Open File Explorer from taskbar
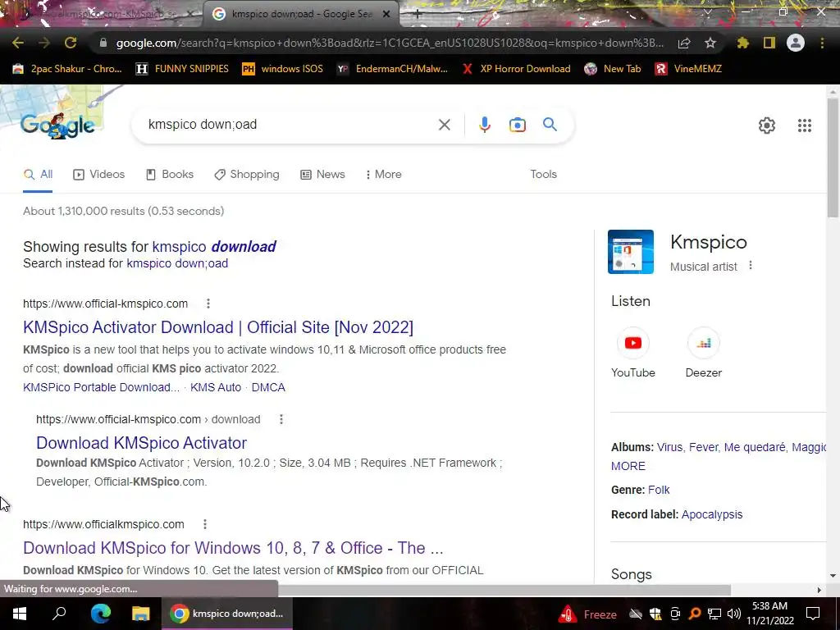 point(141,614)
